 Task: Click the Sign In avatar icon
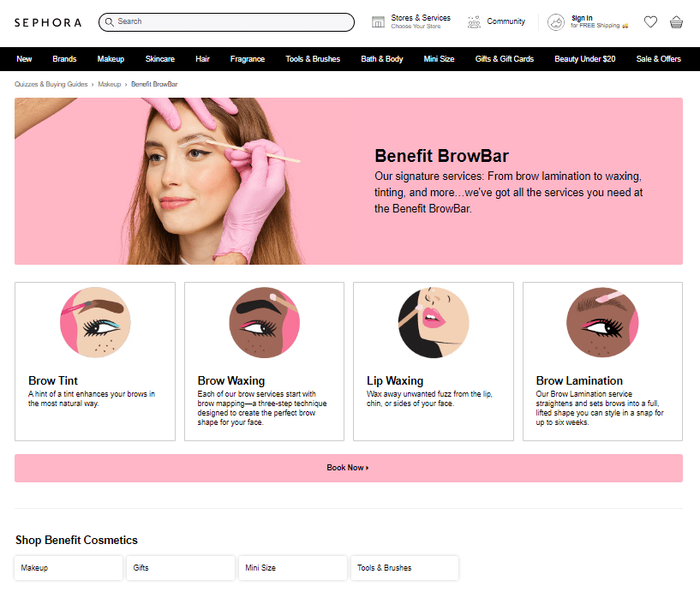pyautogui.click(x=556, y=22)
